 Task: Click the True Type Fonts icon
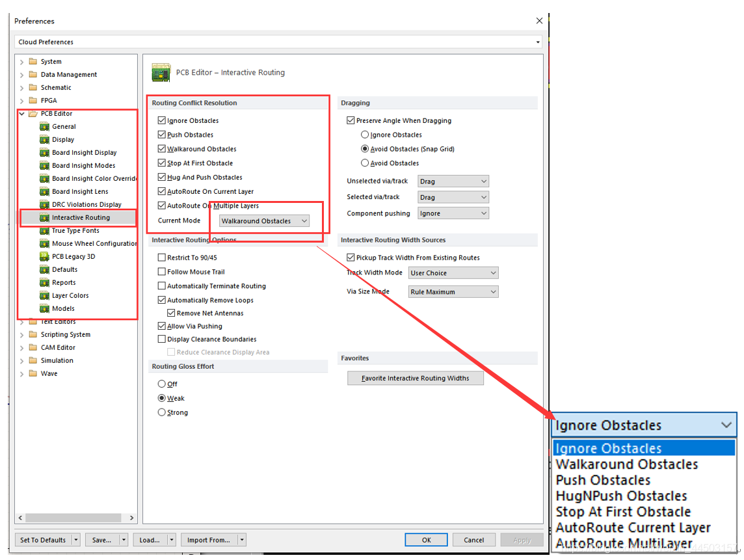44,231
